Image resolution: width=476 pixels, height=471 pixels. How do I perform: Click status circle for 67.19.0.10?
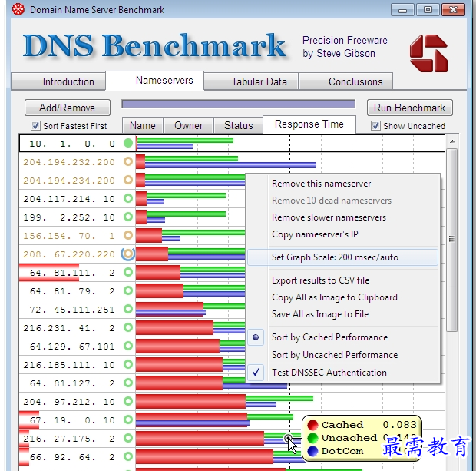tap(128, 420)
